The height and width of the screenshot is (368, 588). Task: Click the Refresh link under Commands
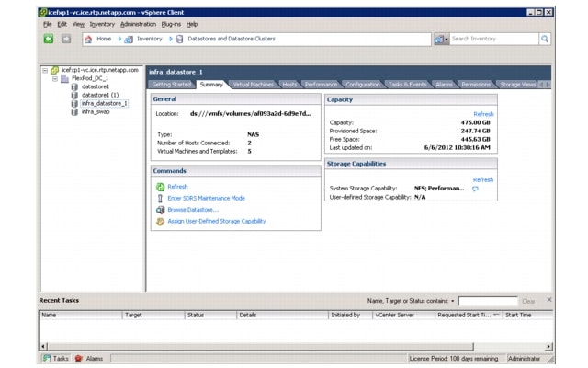click(177, 187)
